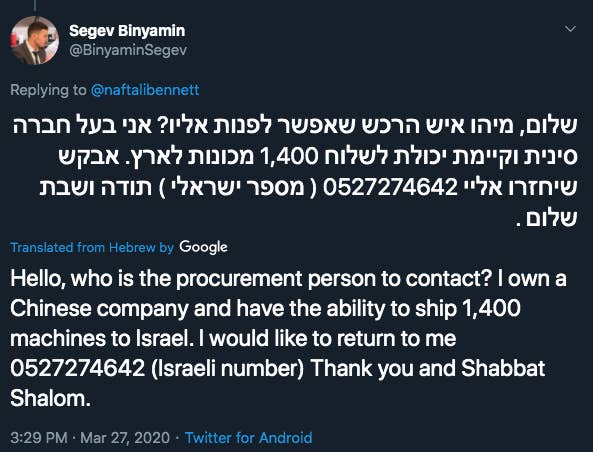Click the last Hebrew line "שלום ."
This screenshot has height=452, width=593.
(x=546, y=219)
